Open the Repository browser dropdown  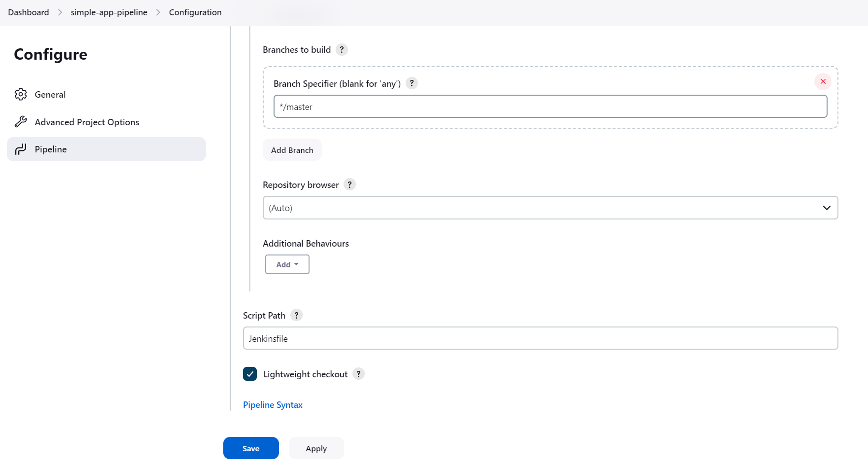coord(826,208)
